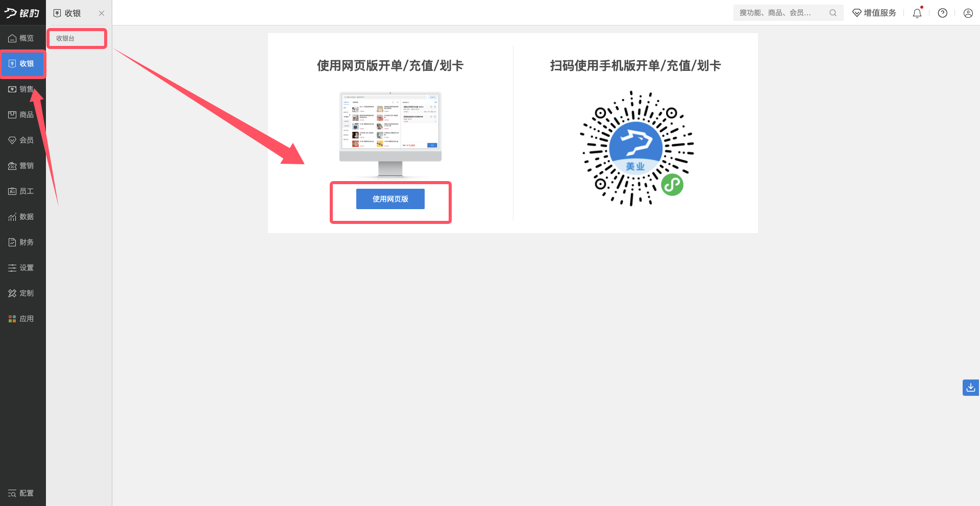980x506 pixels.
Task: Open 增值服务 value-added services link
Action: 874,13
